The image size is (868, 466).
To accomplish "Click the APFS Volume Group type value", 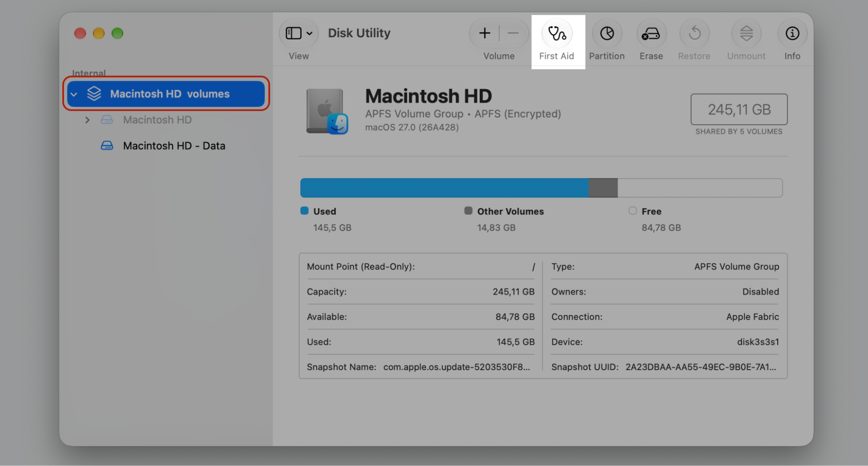I will (736, 267).
